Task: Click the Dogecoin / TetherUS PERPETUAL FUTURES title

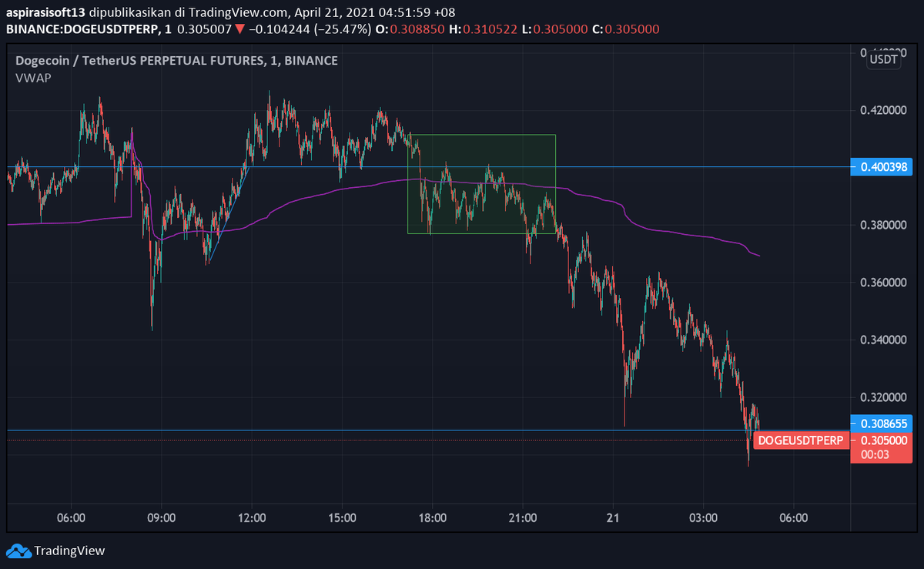Action: [176, 61]
